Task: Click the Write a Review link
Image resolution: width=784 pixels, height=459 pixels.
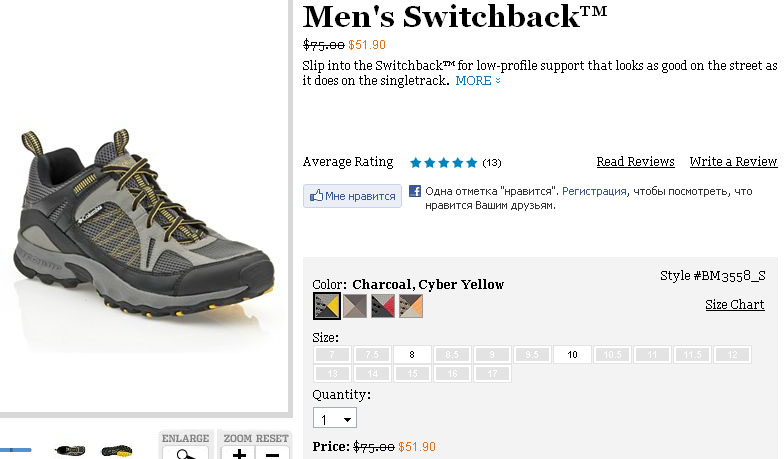Action: pos(733,162)
